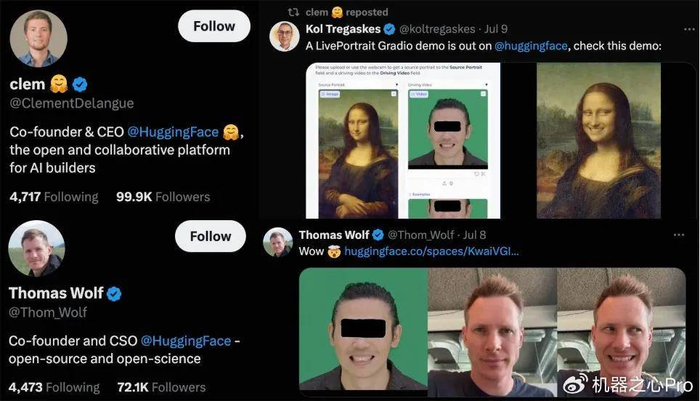Click clem's blue verified badge in profile
Image resolution: width=700 pixels, height=401 pixels.
pos(80,84)
